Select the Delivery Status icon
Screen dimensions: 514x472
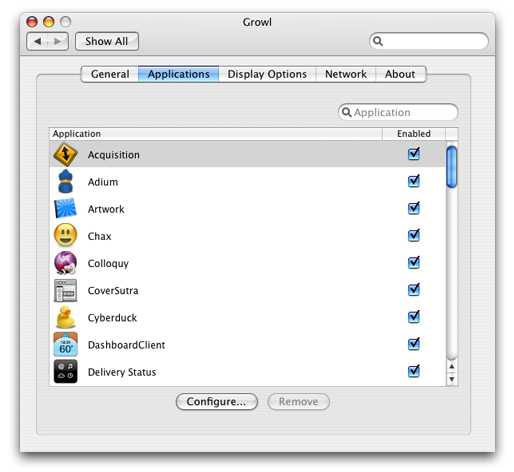[x=65, y=371]
